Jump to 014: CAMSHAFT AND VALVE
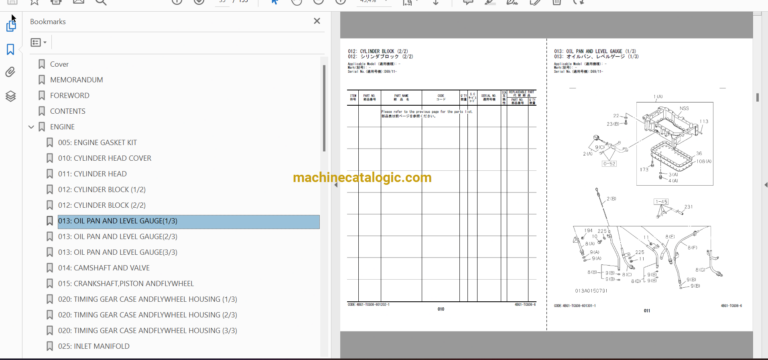 (104, 268)
